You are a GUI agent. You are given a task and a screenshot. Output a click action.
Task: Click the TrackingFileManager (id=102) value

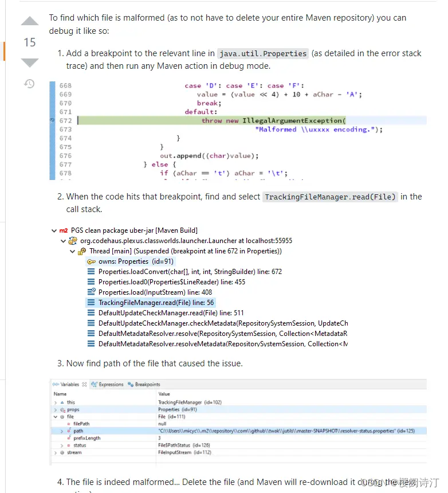coord(190,402)
